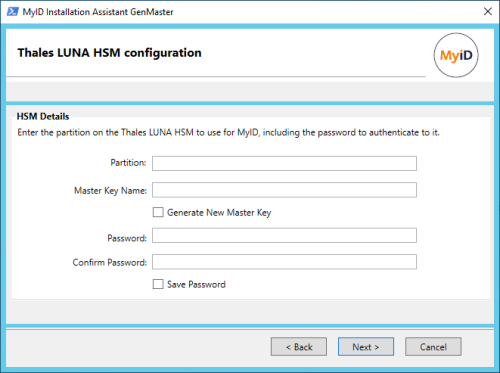Focus the Partition input field
This screenshot has width=500, height=373.
pyautogui.click(x=284, y=163)
